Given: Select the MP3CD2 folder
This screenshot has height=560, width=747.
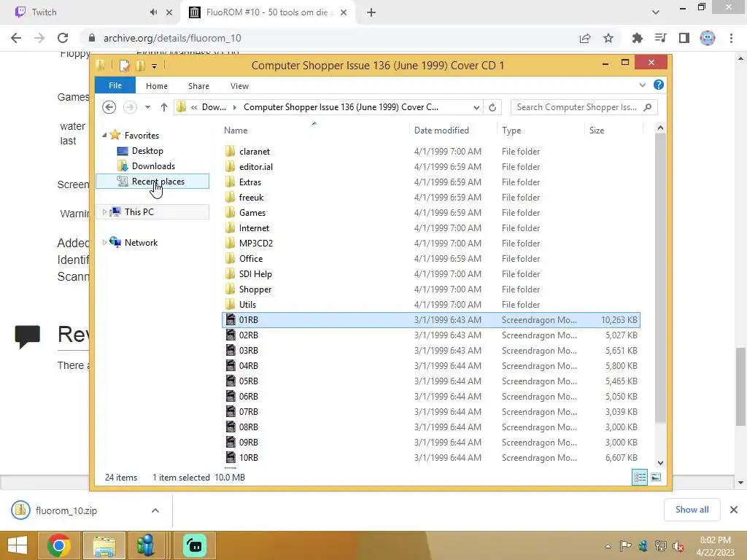Looking at the screenshot, I should [x=256, y=244].
